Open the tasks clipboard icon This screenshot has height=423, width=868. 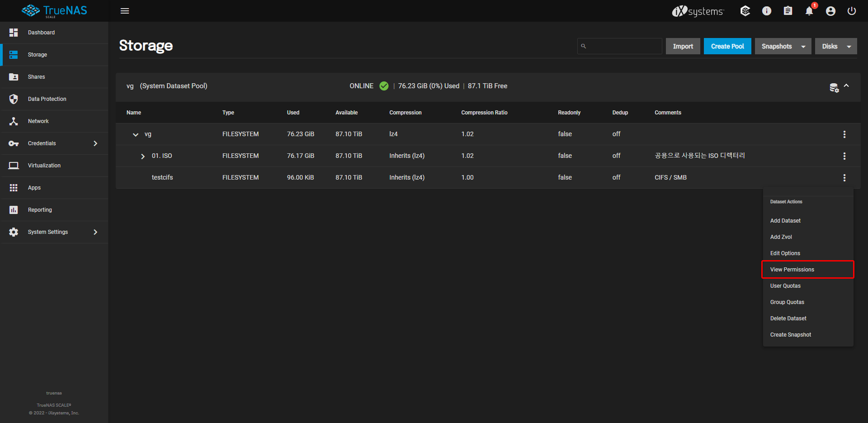[788, 11]
